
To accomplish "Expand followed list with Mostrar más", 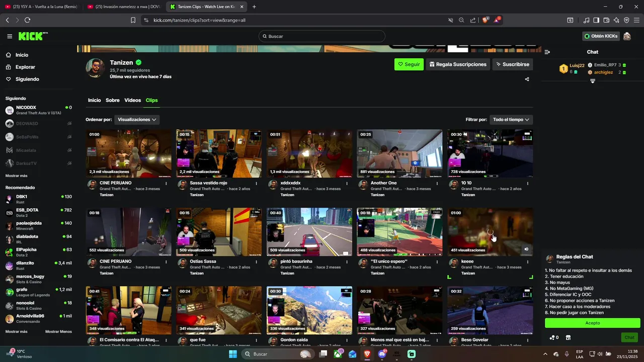I will [17, 175].
